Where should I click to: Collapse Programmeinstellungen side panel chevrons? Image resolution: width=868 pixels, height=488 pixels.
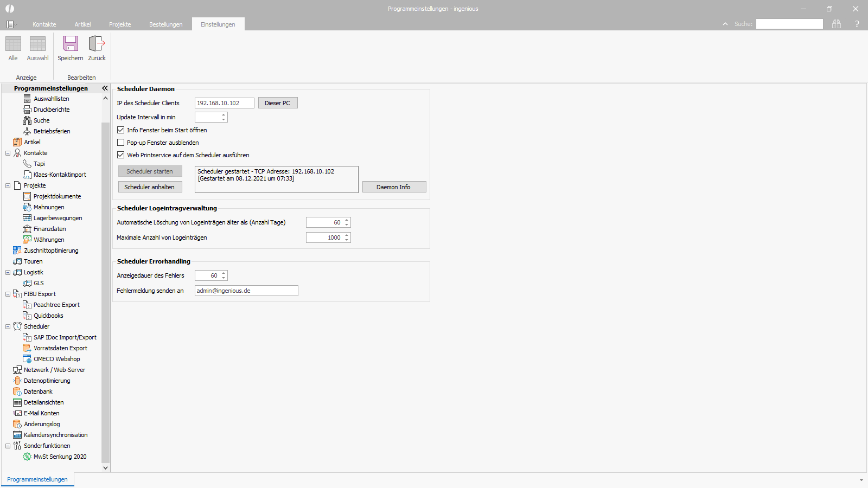[105, 88]
